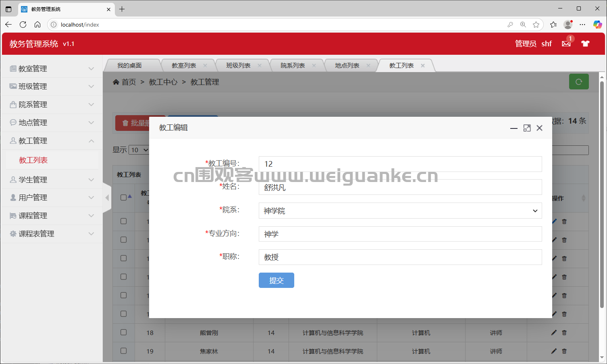This screenshot has height=364, width=607.
Task: Open the theme shirt icon in header
Action: tap(585, 43)
